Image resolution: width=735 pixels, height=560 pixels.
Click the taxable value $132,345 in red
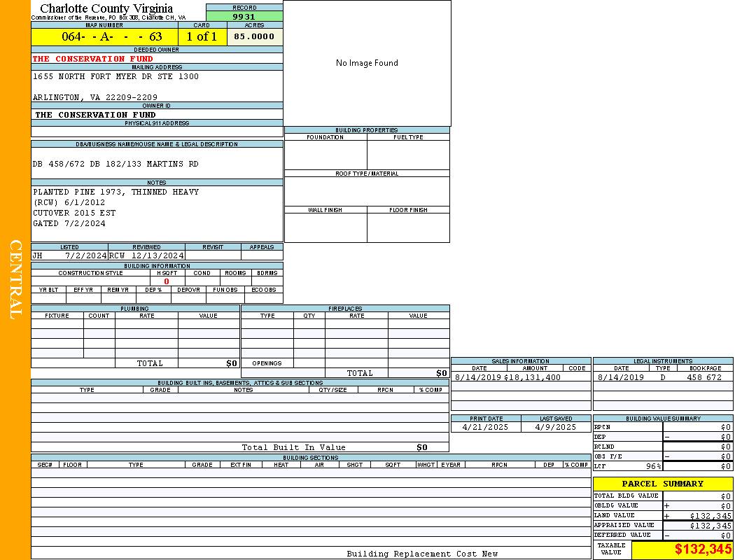tap(703, 549)
